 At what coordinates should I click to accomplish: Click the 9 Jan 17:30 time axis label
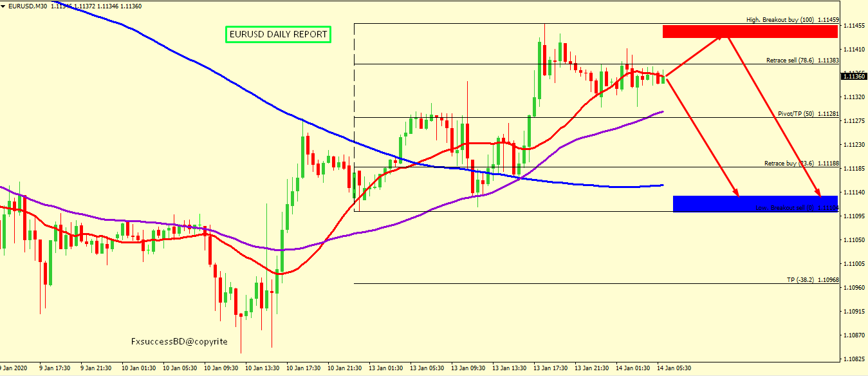coord(55,368)
